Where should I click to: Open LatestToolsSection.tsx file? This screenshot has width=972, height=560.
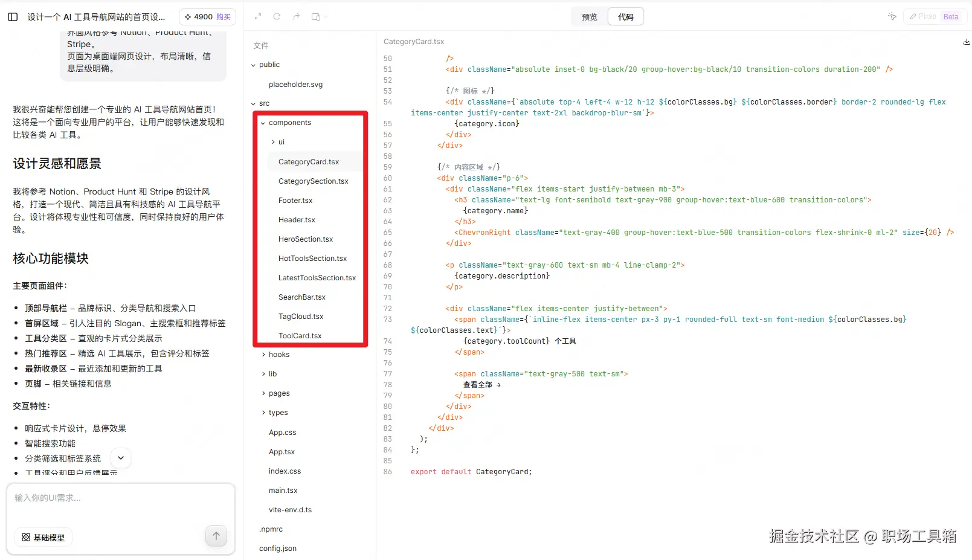(317, 278)
